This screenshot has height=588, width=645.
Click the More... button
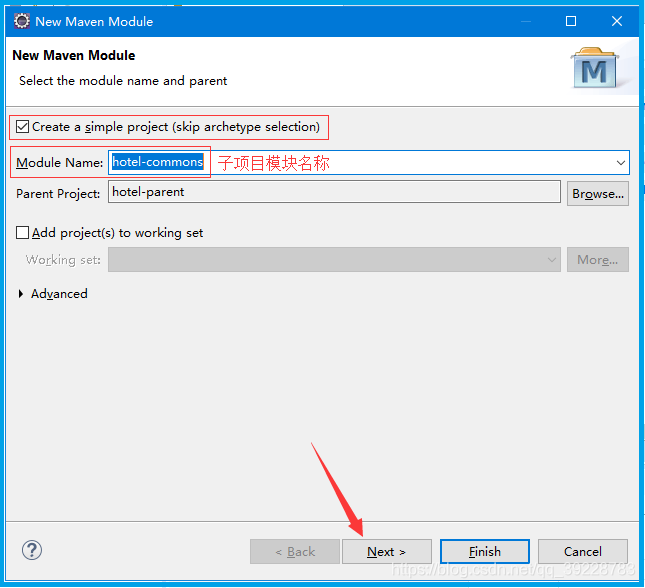[x=598, y=260]
